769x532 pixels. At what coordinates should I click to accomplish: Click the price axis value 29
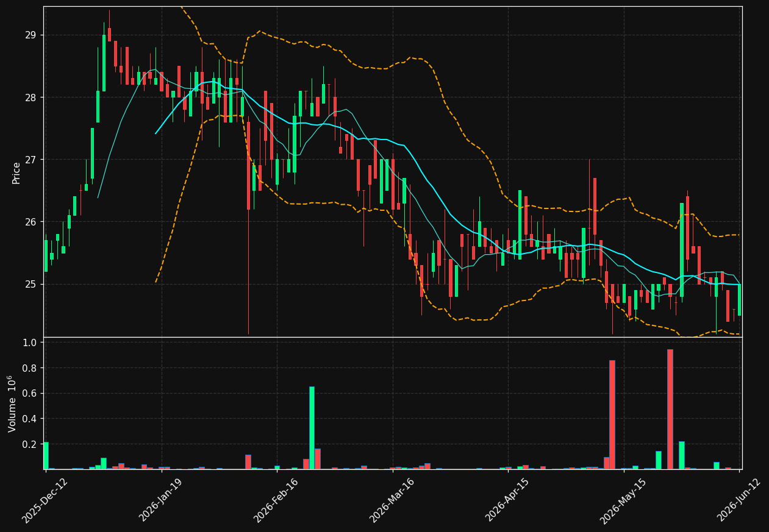click(x=30, y=35)
